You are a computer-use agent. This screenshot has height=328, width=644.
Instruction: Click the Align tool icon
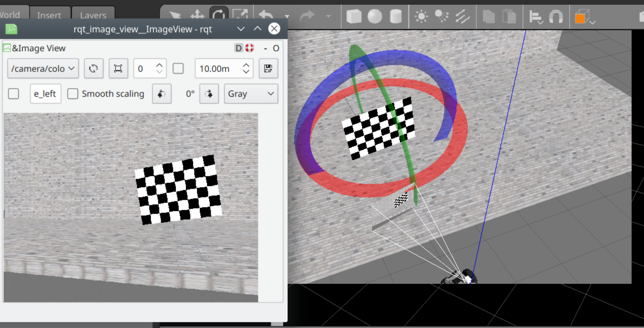coord(535,17)
